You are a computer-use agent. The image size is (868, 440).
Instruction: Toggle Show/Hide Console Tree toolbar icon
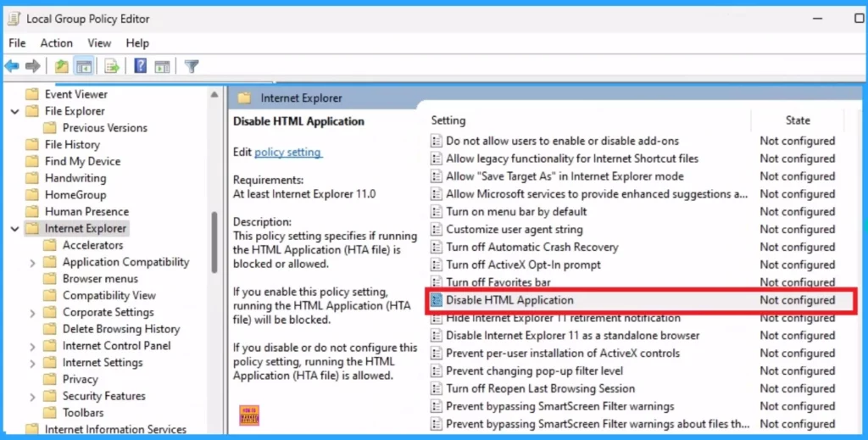(x=84, y=66)
